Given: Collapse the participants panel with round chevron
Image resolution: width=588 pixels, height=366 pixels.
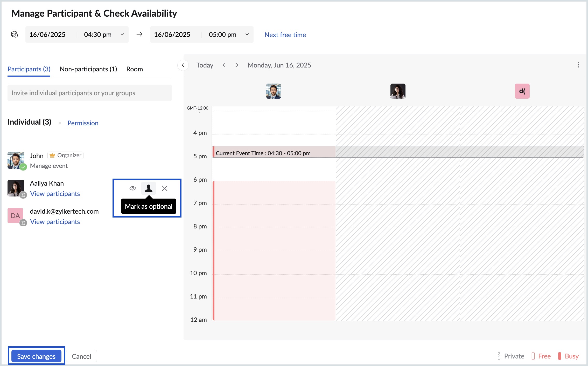Looking at the screenshot, I should pyautogui.click(x=183, y=65).
